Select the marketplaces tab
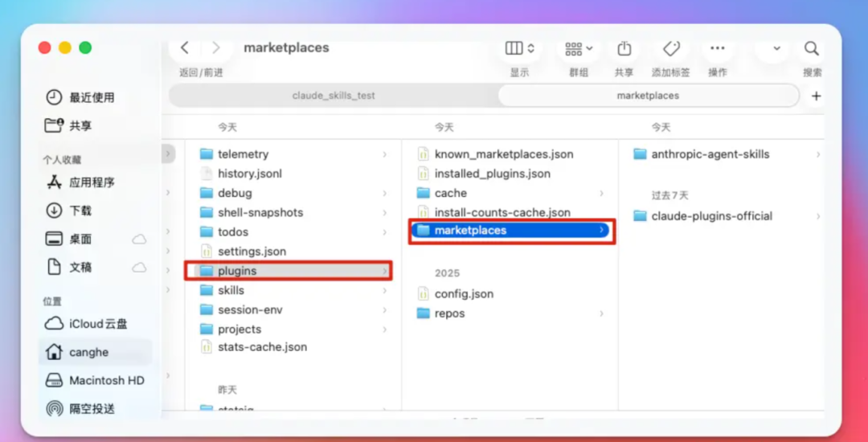This screenshot has height=442, width=868. click(x=649, y=96)
